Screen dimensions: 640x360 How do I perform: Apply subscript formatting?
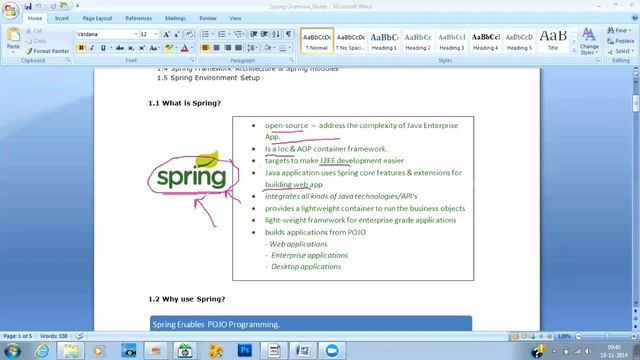pos(131,48)
